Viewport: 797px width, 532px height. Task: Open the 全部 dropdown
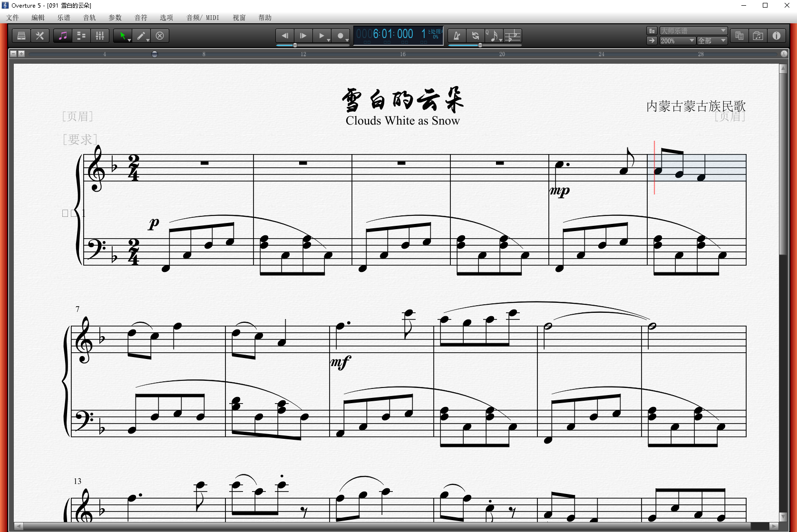coord(712,41)
